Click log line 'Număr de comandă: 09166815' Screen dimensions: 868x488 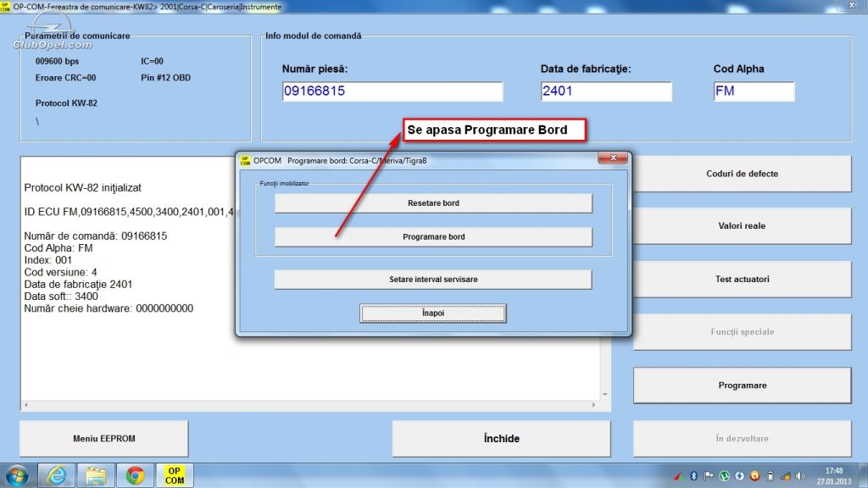[x=95, y=236]
